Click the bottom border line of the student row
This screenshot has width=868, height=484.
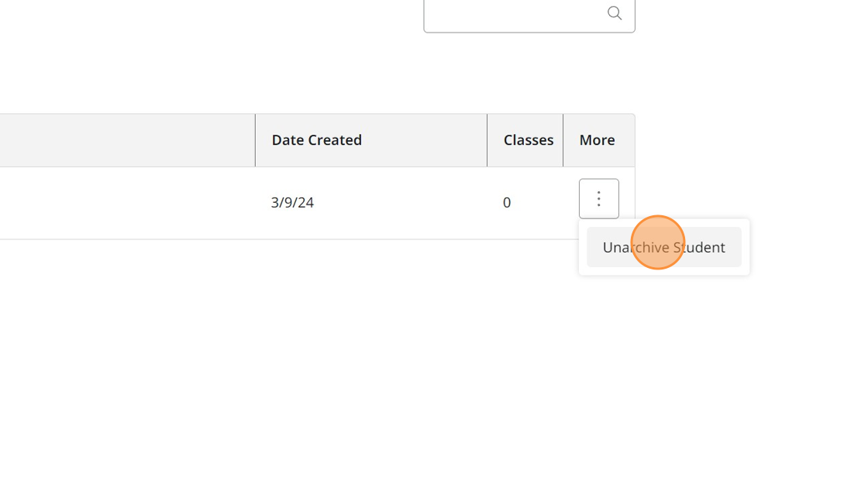310,239
